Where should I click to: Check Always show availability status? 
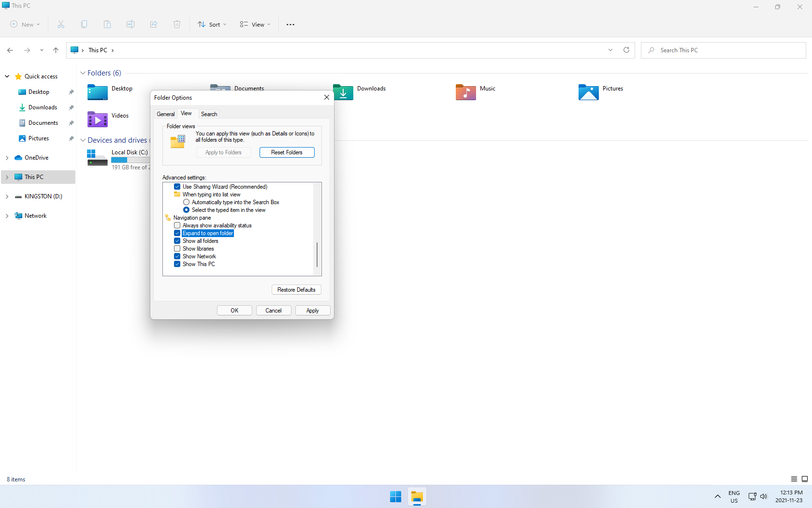[x=177, y=225]
